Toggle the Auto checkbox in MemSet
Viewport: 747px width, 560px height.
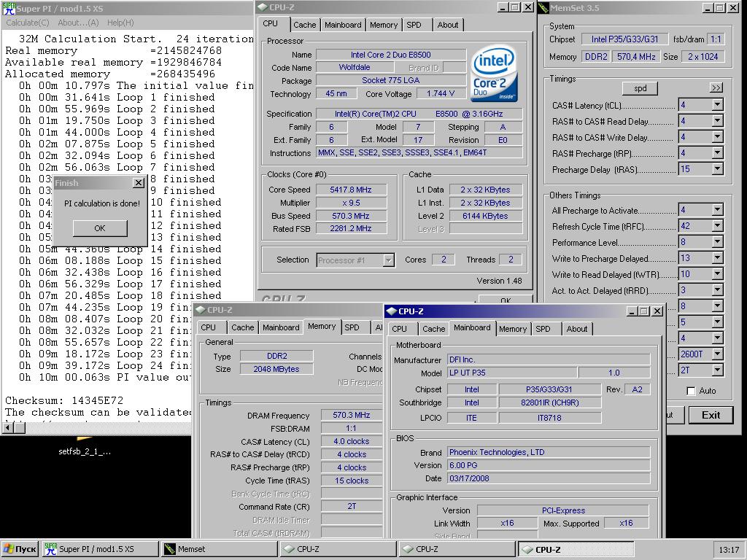[x=691, y=391]
